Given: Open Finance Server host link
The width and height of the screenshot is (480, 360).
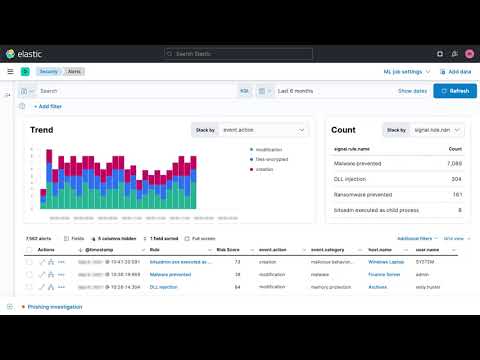Looking at the screenshot, I should click(384, 275).
